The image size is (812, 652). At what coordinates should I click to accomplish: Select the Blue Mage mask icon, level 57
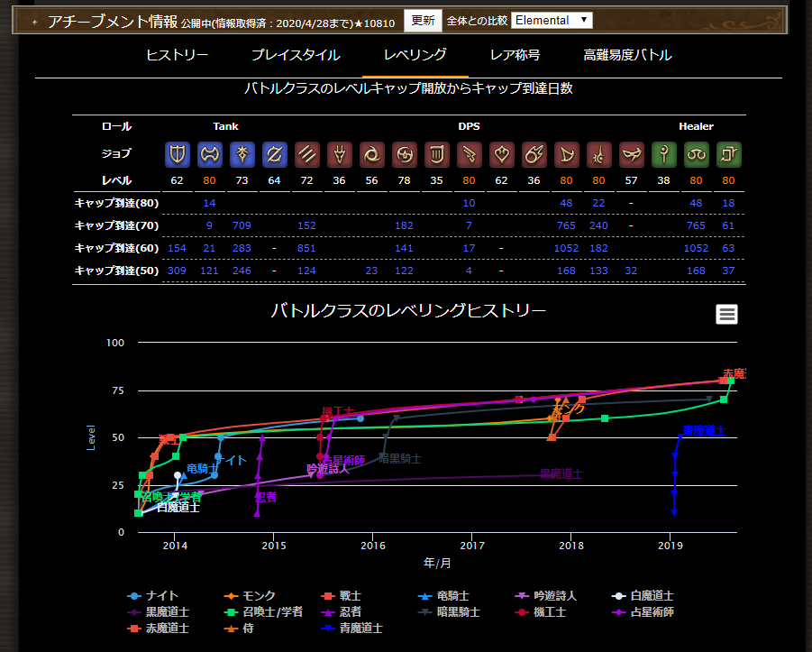pyautogui.click(x=631, y=154)
